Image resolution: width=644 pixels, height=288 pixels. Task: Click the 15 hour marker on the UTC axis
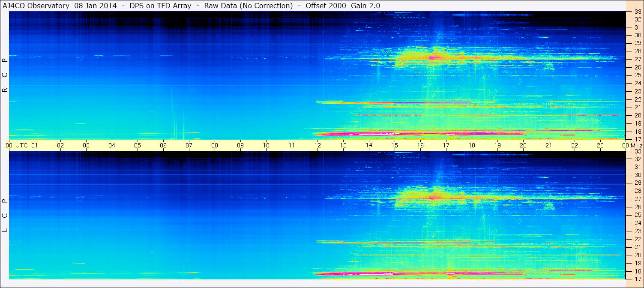394,145
